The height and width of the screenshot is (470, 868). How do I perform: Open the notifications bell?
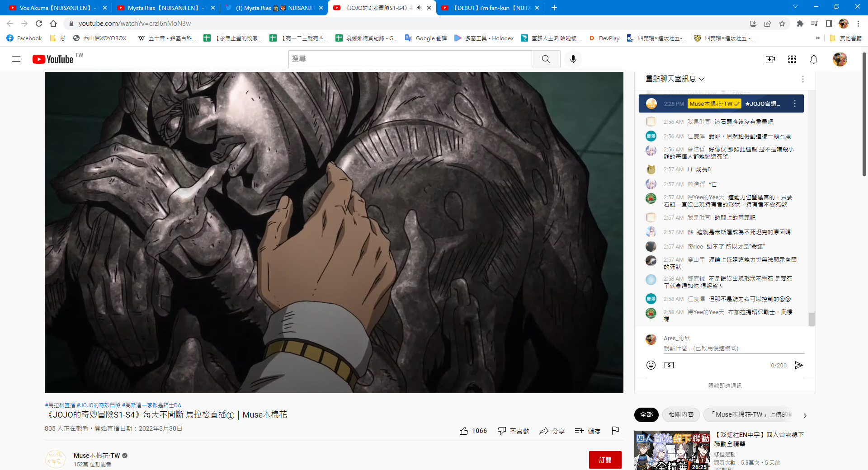(814, 59)
